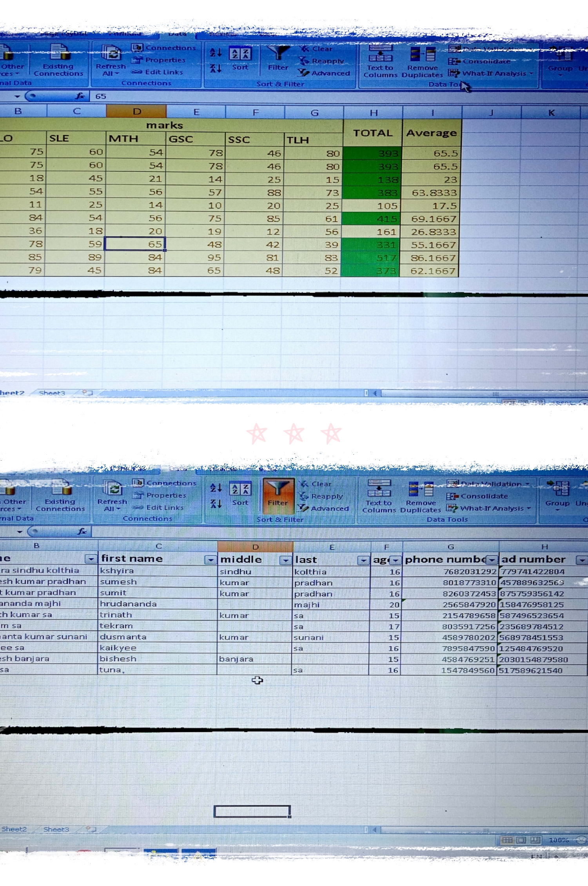588x886 pixels.
Task: Click the Group icon above the names table
Action: pos(557,493)
